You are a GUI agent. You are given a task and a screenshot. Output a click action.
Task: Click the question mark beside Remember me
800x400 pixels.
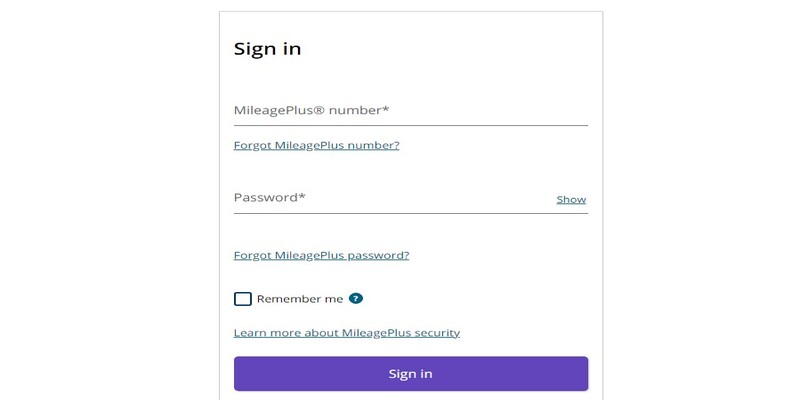[x=356, y=298]
